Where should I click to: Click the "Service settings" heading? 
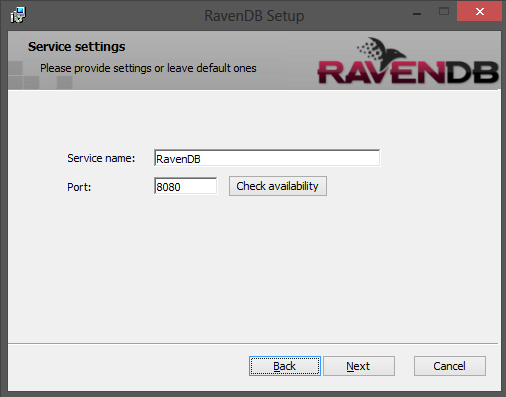pyautogui.click(x=76, y=47)
